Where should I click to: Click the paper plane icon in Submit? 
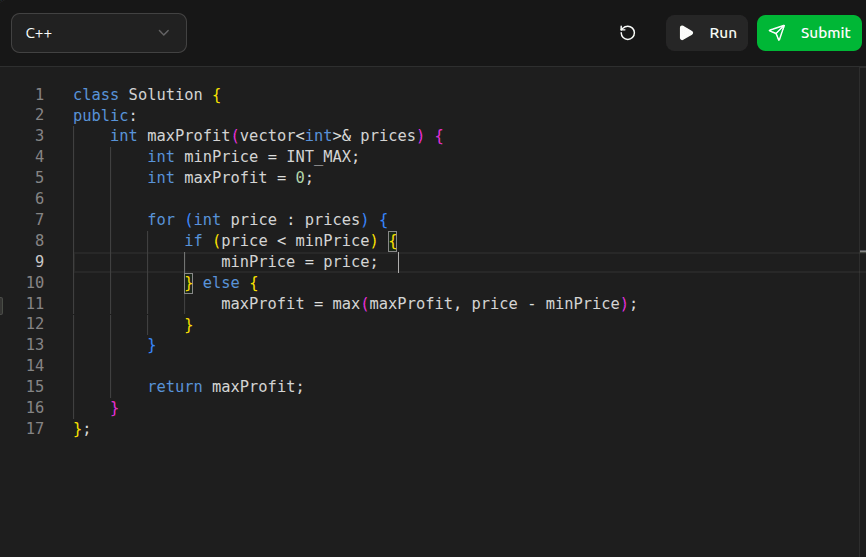777,33
